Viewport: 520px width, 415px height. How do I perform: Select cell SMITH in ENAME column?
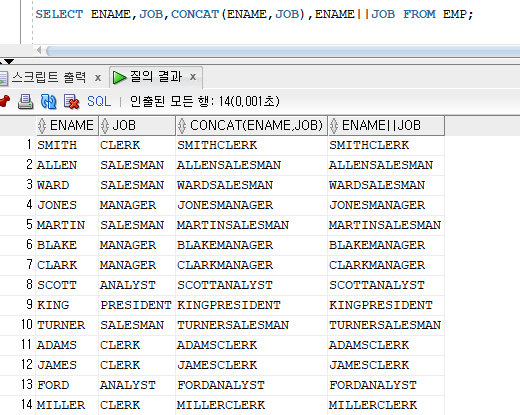click(67, 145)
